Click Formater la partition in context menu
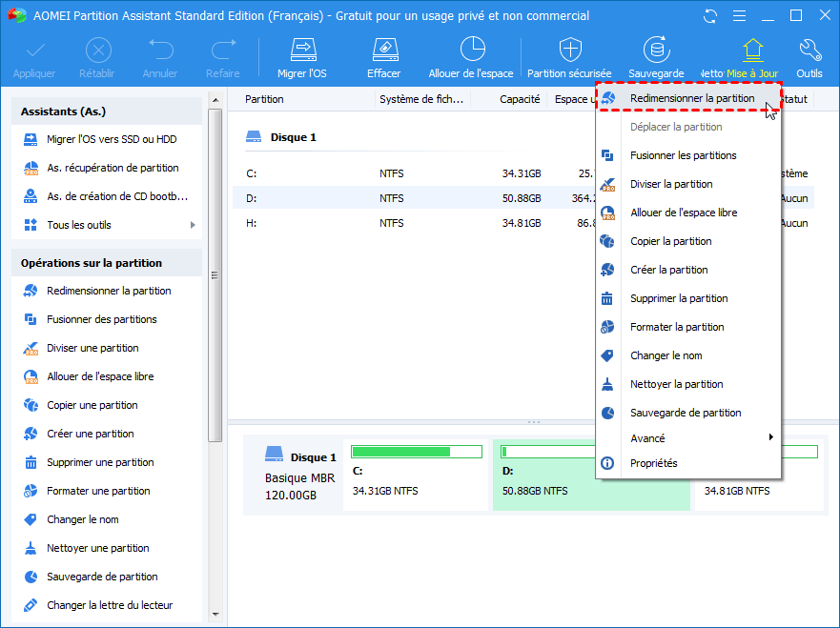Viewport: 840px width, 628px height. click(x=677, y=327)
